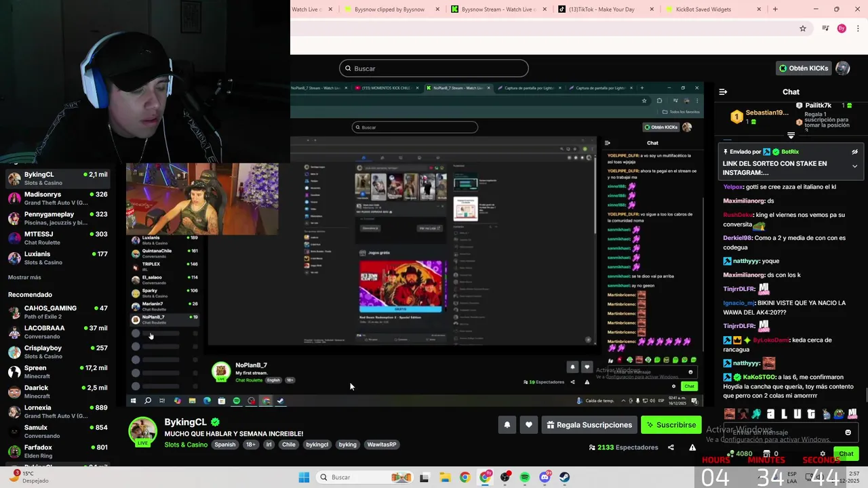
Task: Open Discord from the taskbar
Action: [x=545, y=477]
